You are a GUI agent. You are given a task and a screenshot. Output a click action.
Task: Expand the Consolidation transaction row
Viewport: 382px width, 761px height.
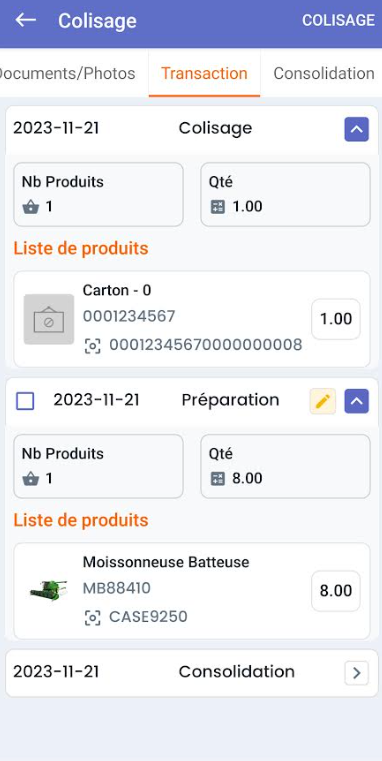coord(357,673)
